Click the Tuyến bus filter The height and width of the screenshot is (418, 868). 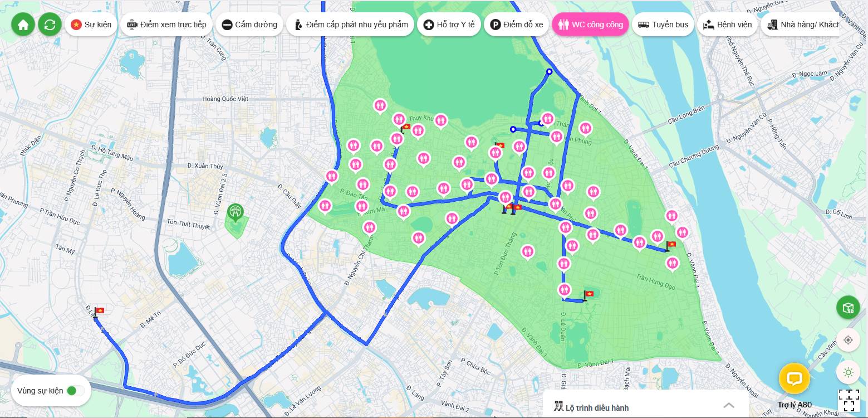663,25
